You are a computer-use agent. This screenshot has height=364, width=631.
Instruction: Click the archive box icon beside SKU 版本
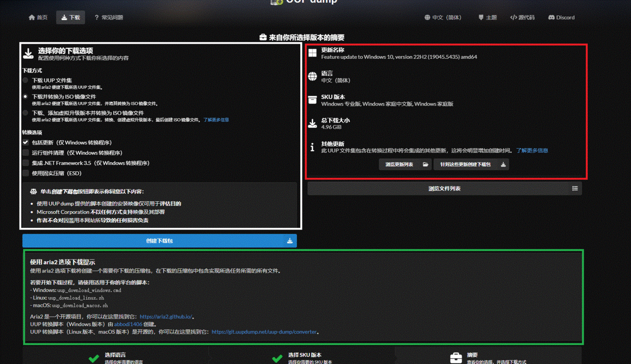(312, 100)
